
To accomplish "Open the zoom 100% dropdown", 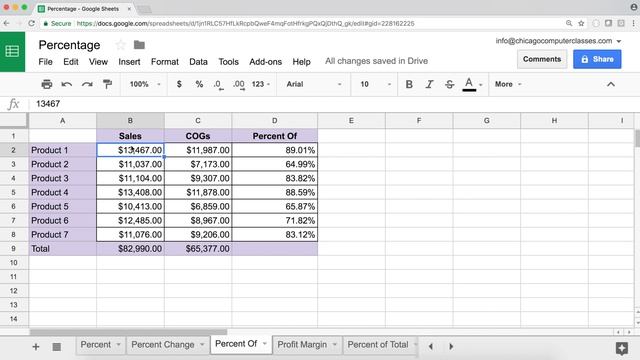I will [145, 84].
